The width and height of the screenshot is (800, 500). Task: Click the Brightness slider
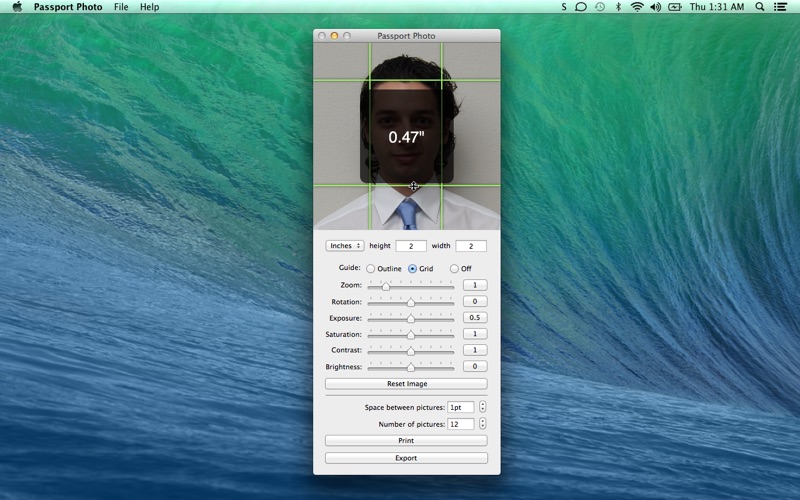click(411, 367)
